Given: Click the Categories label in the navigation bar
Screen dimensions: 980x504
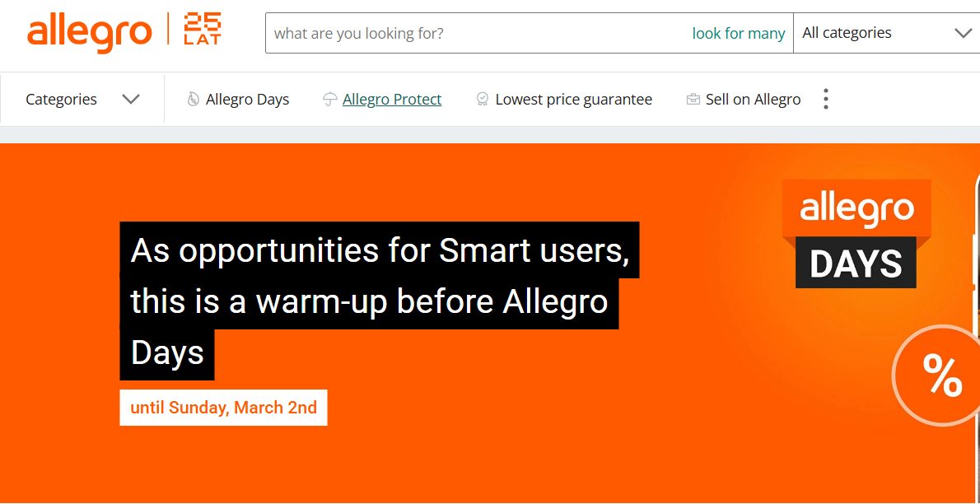Looking at the screenshot, I should point(61,100).
